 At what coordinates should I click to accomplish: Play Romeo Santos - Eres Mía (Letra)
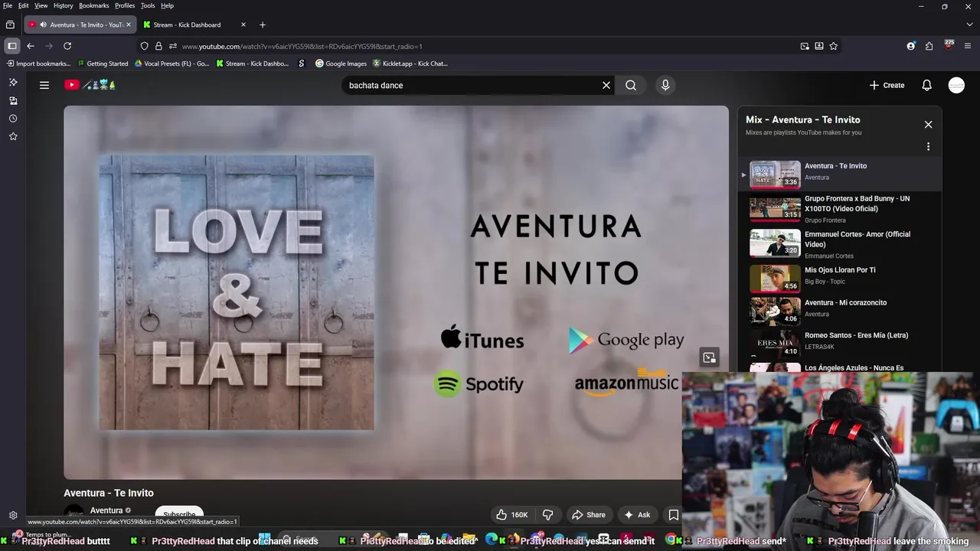839,344
